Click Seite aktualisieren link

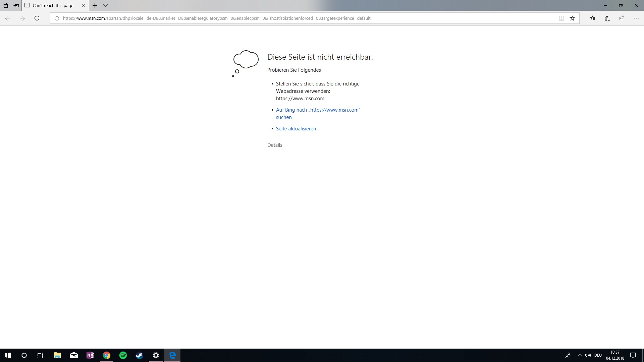click(296, 129)
